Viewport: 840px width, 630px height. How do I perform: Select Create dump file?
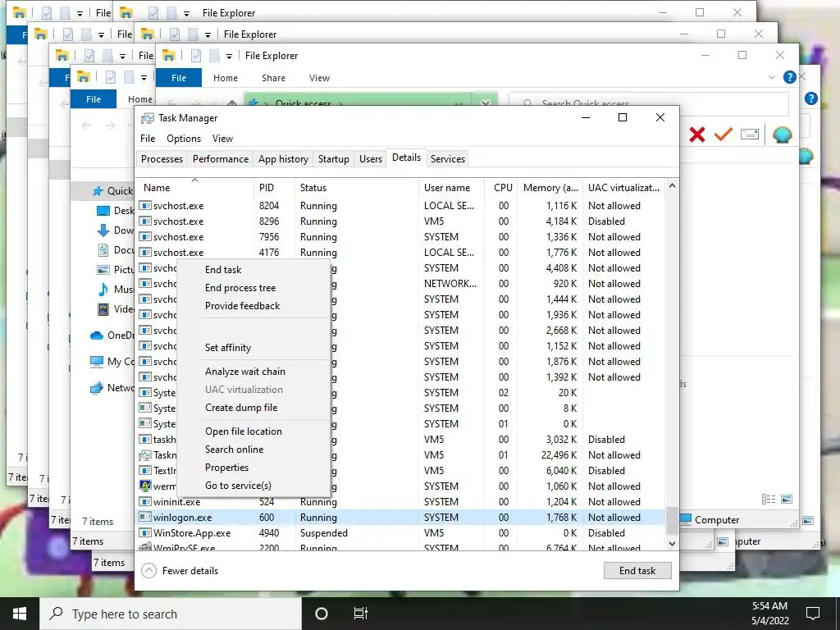(241, 408)
